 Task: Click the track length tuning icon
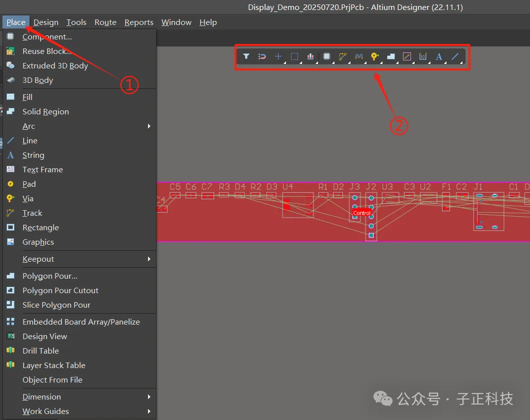pos(359,56)
